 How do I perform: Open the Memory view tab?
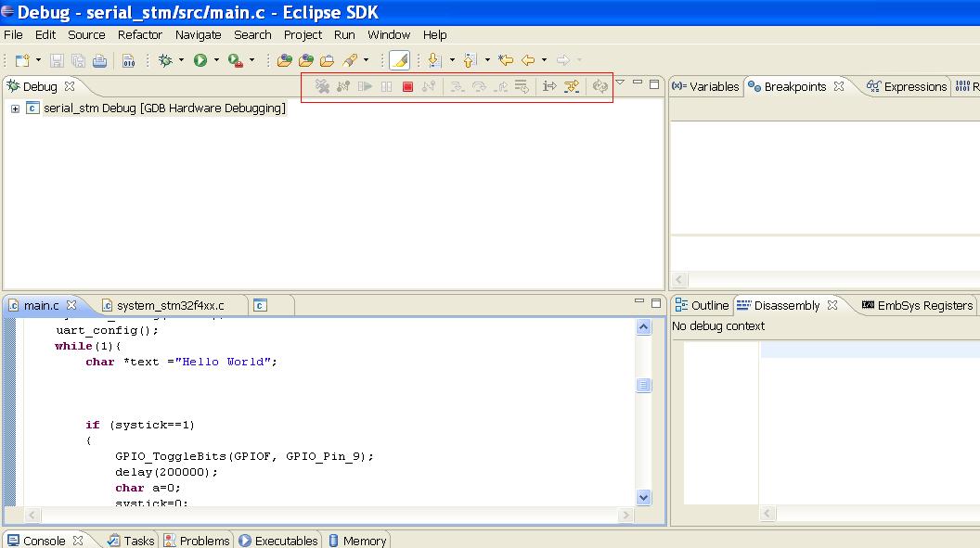point(358,541)
